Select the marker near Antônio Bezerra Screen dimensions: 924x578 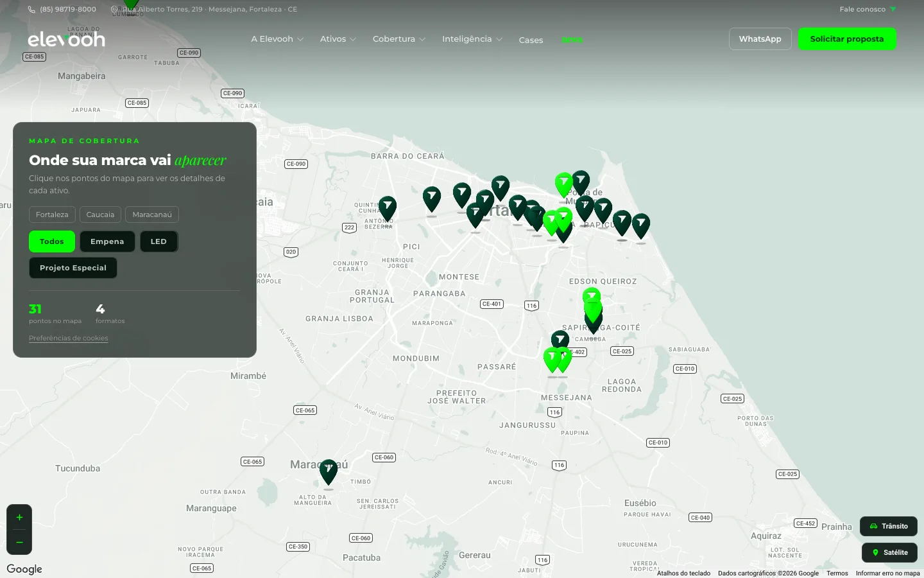[388, 209]
